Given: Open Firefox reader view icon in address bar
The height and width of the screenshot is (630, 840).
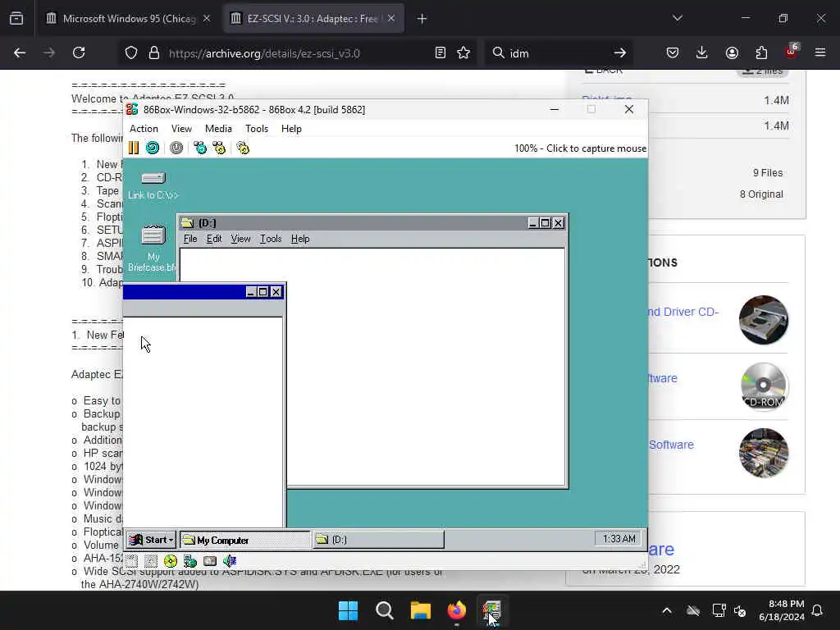Looking at the screenshot, I should tap(441, 53).
